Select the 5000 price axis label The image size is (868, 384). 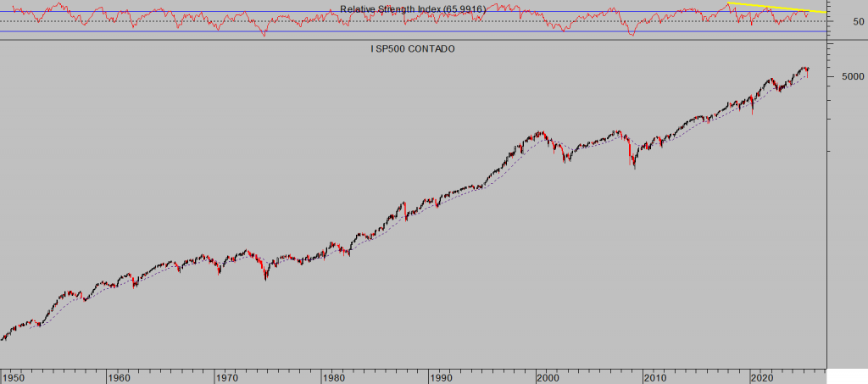pos(853,77)
